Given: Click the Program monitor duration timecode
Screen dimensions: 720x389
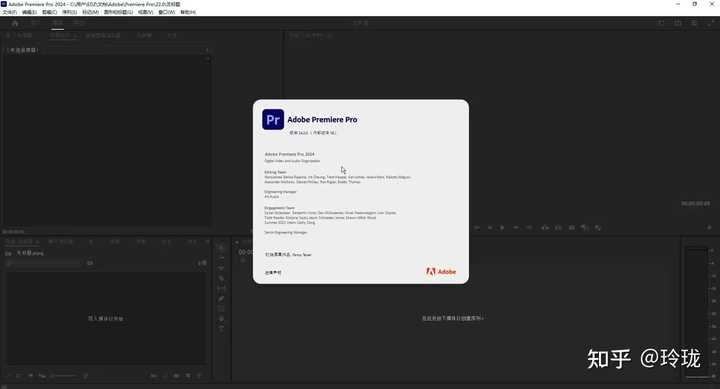Looking at the screenshot, I should point(695,203).
